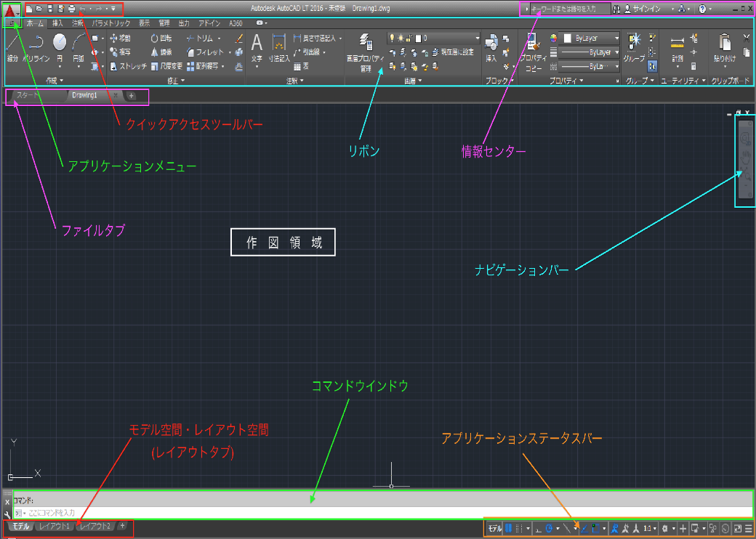Click the Trim (トリム) tool
The height and width of the screenshot is (539, 756).
[200, 38]
